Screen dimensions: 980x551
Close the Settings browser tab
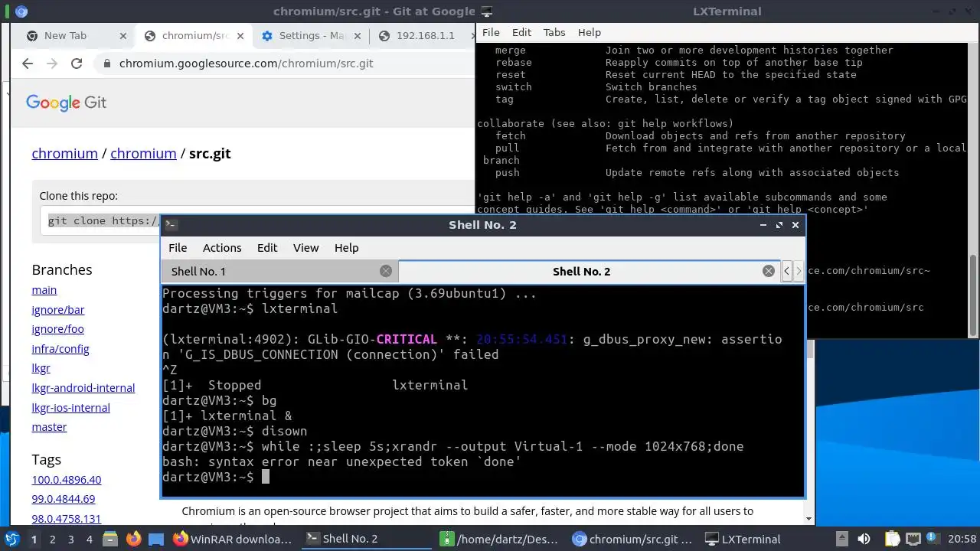click(358, 36)
